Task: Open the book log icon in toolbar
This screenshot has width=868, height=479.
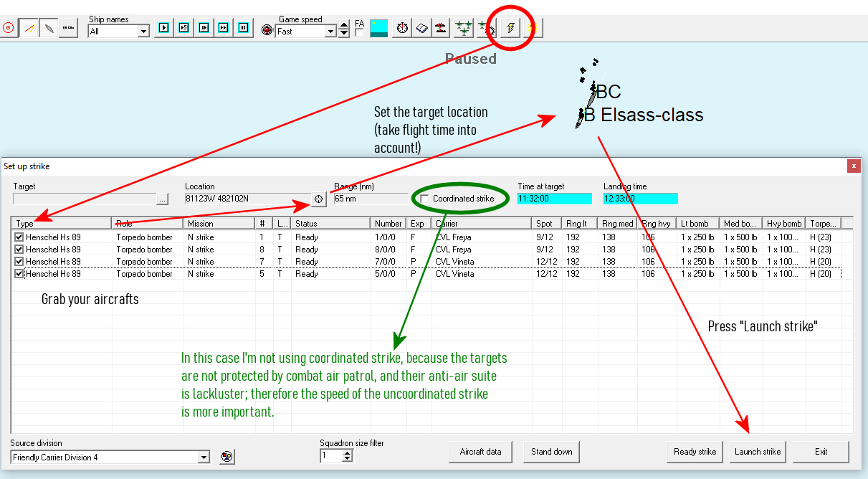Action: 421,29
